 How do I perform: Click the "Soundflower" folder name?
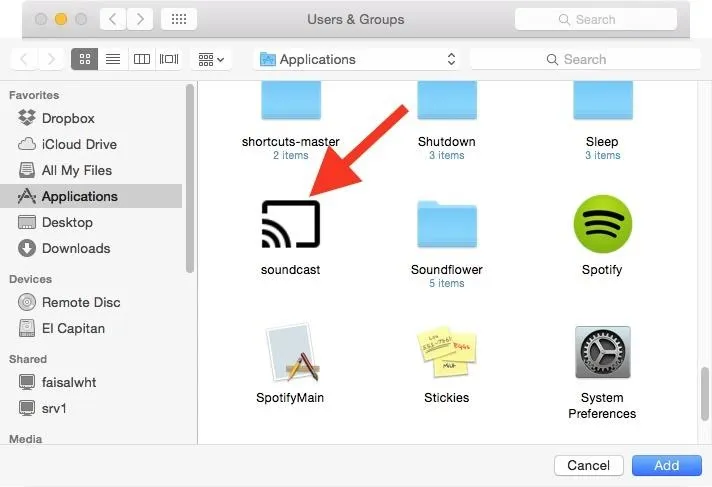[x=447, y=269]
